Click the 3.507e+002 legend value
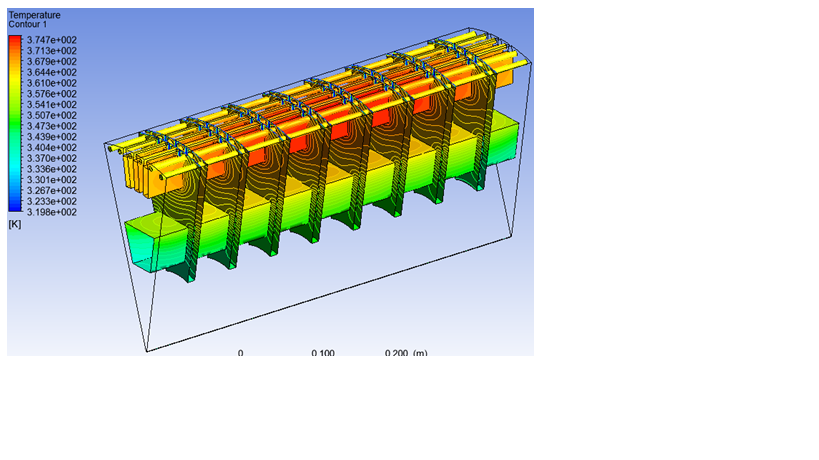This screenshot has height=460, width=819. click(52, 115)
